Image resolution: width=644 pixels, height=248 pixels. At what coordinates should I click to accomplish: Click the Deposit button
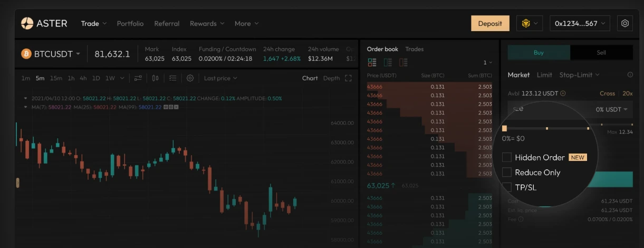490,23
